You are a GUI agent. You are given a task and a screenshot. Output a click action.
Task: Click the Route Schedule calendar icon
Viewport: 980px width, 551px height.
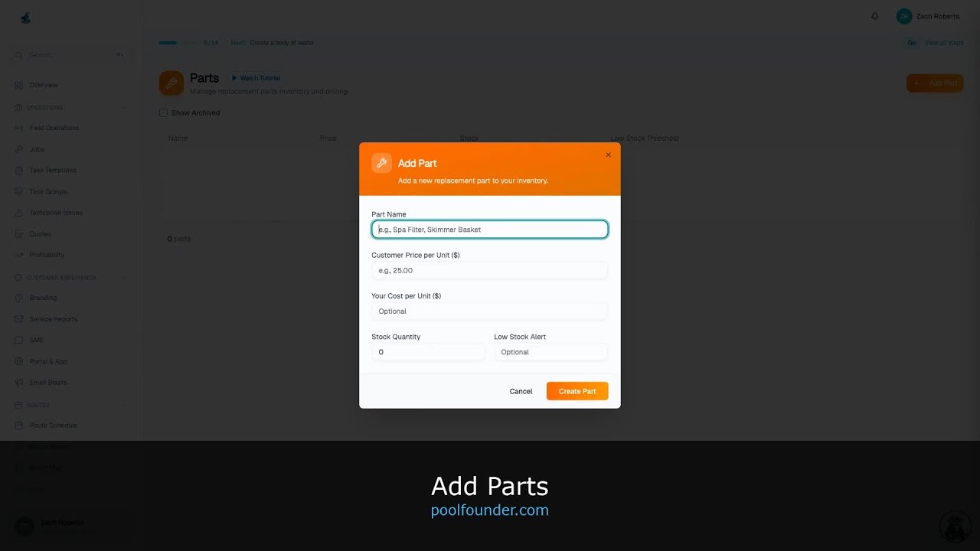tap(19, 425)
